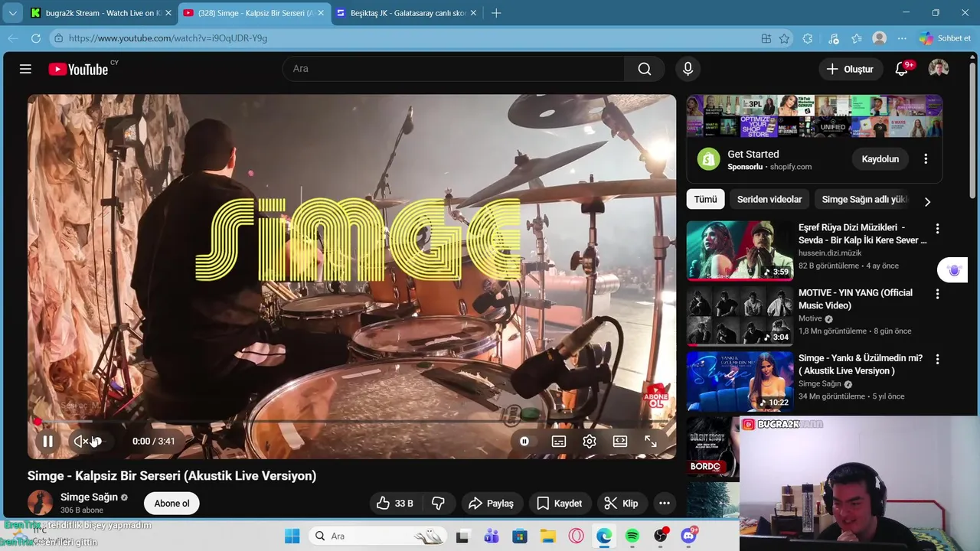Viewport: 980px width, 551px height.
Task: Open Copilot Sohbet et button
Action: click(x=946, y=38)
